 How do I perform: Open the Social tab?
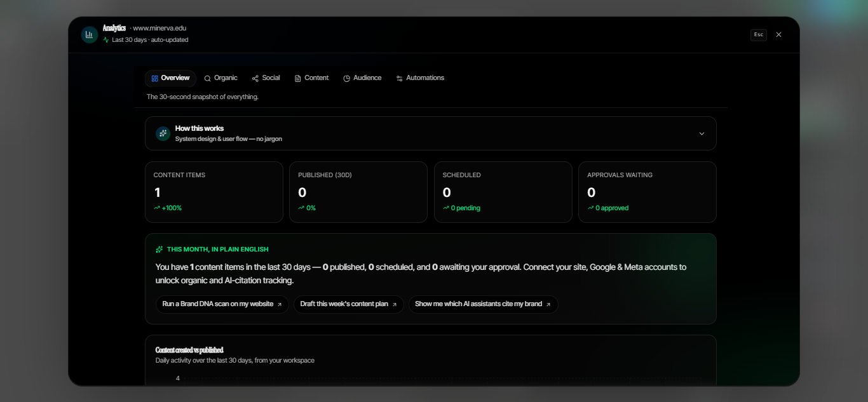(x=266, y=78)
